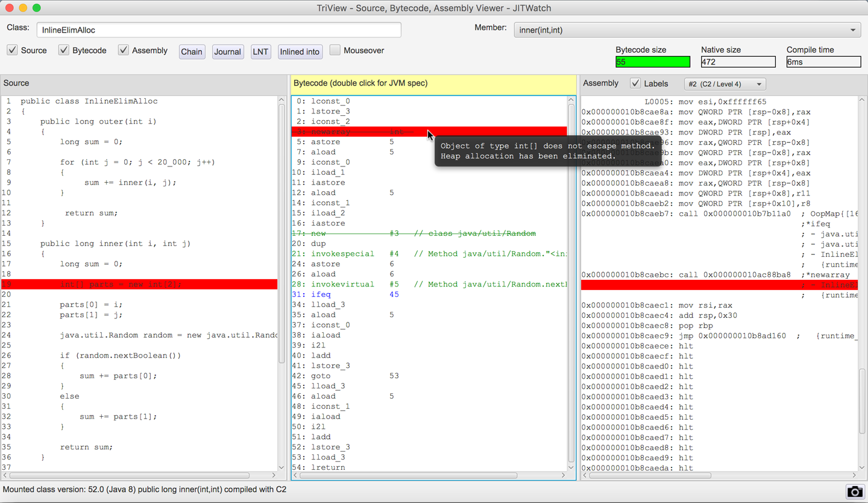The image size is (868, 503).
Task: Click the green Bytecode size field
Action: pyautogui.click(x=653, y=62)
